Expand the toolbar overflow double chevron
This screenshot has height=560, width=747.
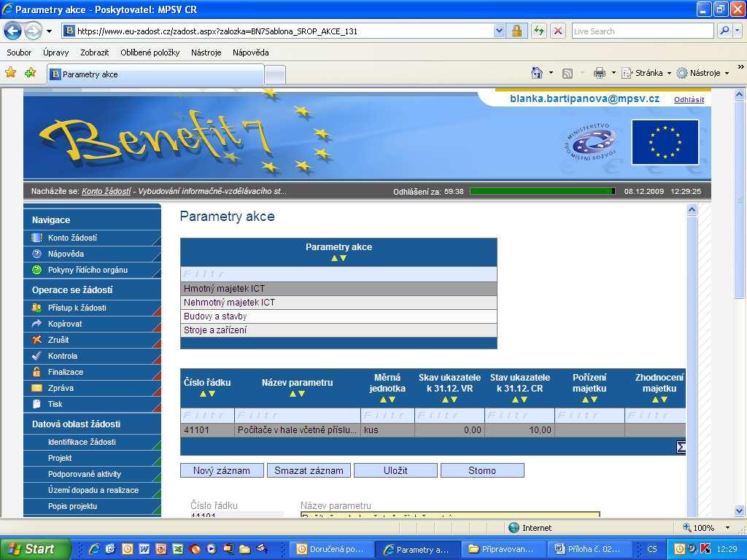741,67
